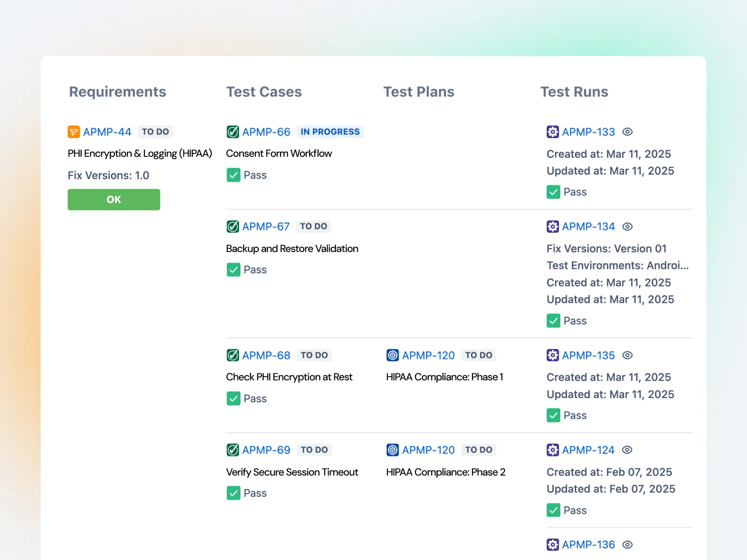Click the test run gear icon beside APMP-124
Viewport: 747px width, 560px height.
tap(553, 450)
